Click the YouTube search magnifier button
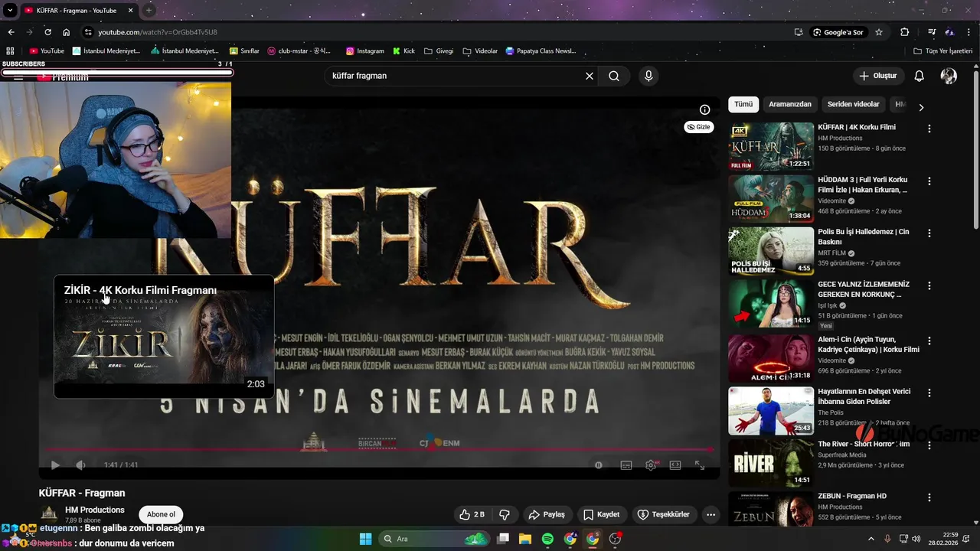This screenshot has width=980, height=551. [614, 76]
